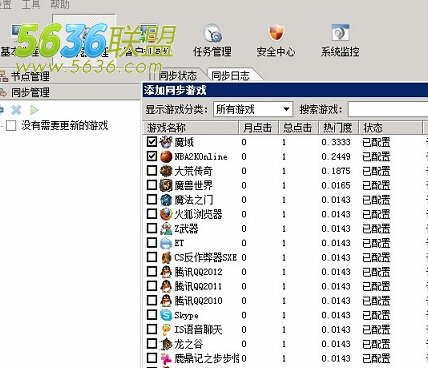Click the delete X icon under 同步管理

[16, 109]
